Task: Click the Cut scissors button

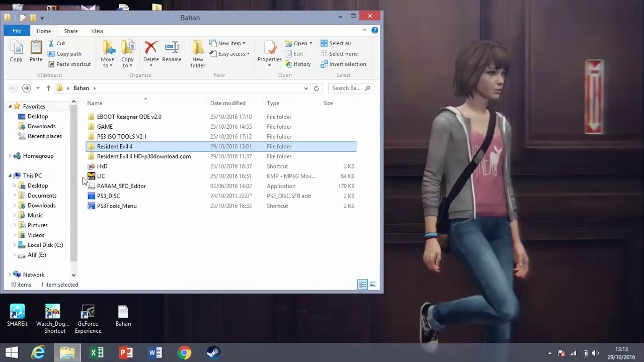Action: [x=56, y=43]
